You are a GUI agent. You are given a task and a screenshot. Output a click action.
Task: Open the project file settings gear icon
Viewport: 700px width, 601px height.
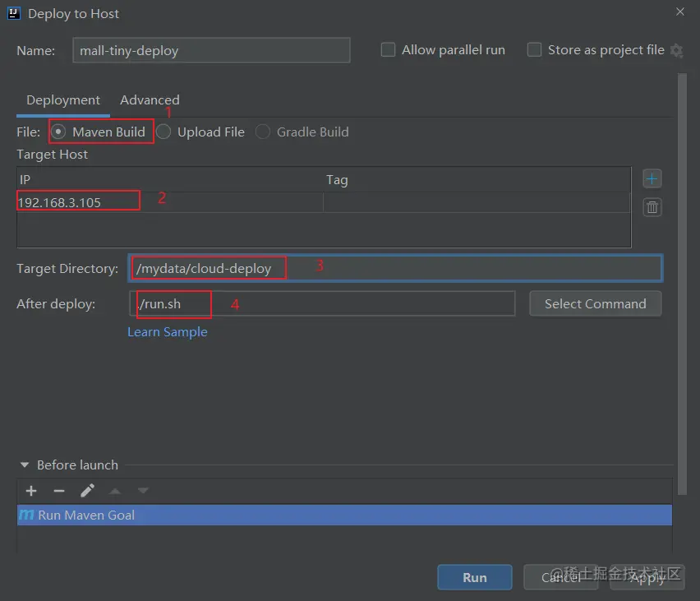point(677,50)
